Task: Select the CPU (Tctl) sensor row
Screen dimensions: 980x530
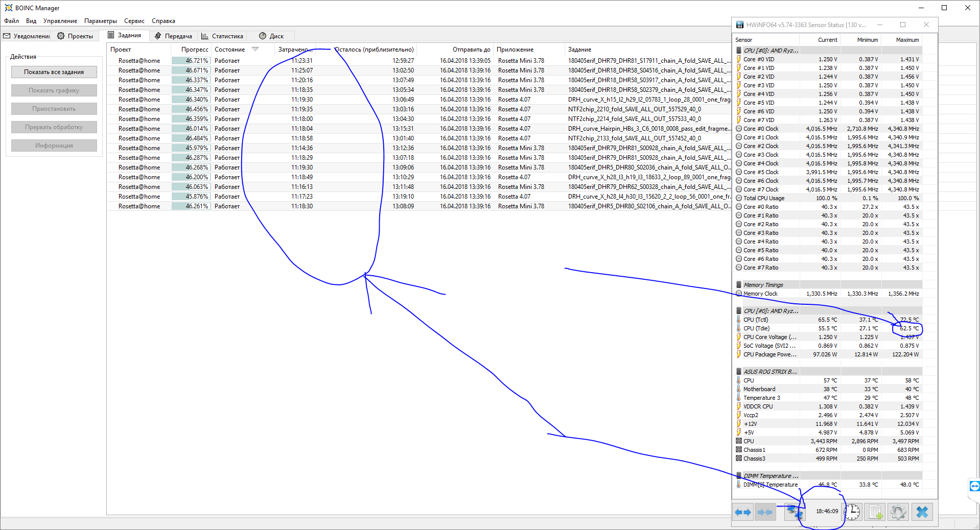Action: coord(828,320)
